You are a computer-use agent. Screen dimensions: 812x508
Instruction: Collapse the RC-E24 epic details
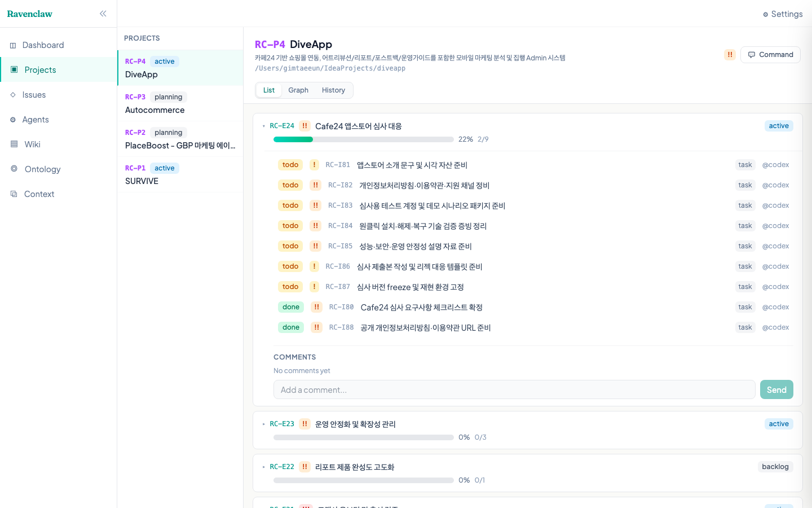(263, 125)
